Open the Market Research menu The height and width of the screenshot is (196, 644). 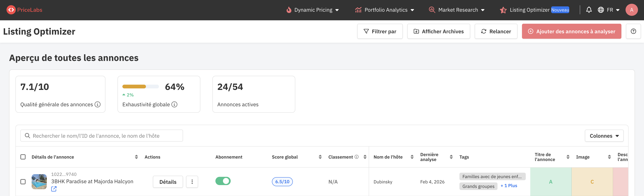pyautogui.click(x=457, y=10)
